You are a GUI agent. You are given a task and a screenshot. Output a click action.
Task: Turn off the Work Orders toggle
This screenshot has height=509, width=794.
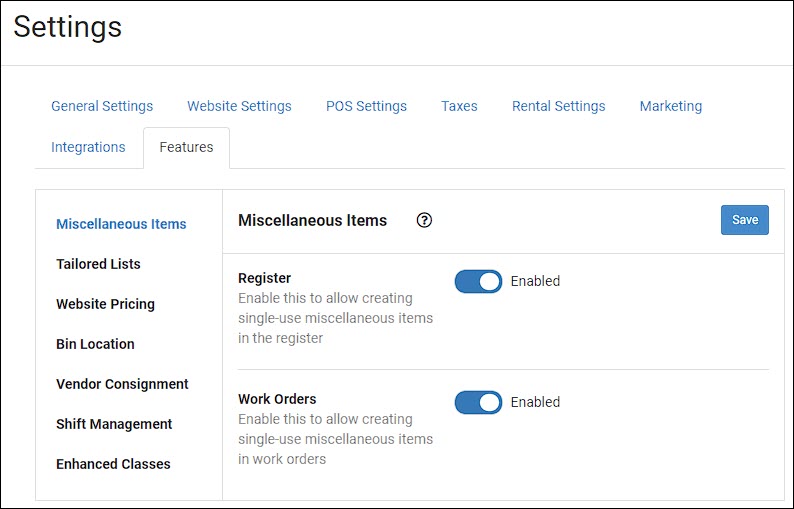point(478,402)
